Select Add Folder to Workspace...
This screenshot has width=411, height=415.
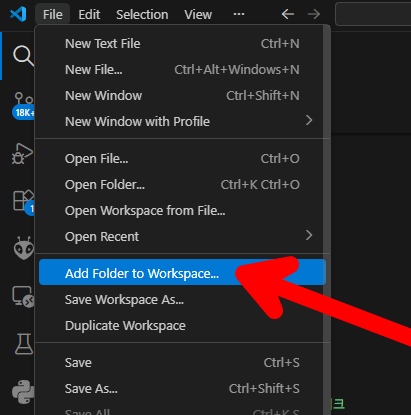click(182, 273)
